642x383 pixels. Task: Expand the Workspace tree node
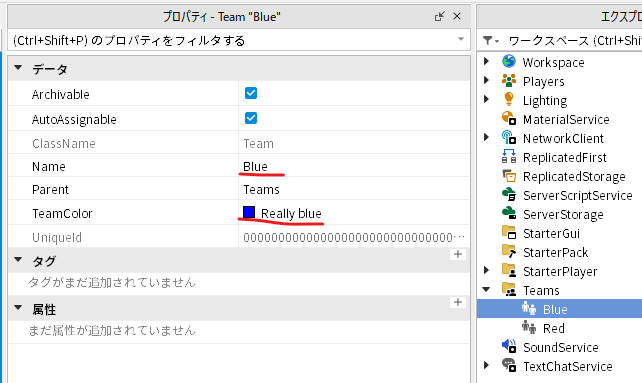pos(486,61)
